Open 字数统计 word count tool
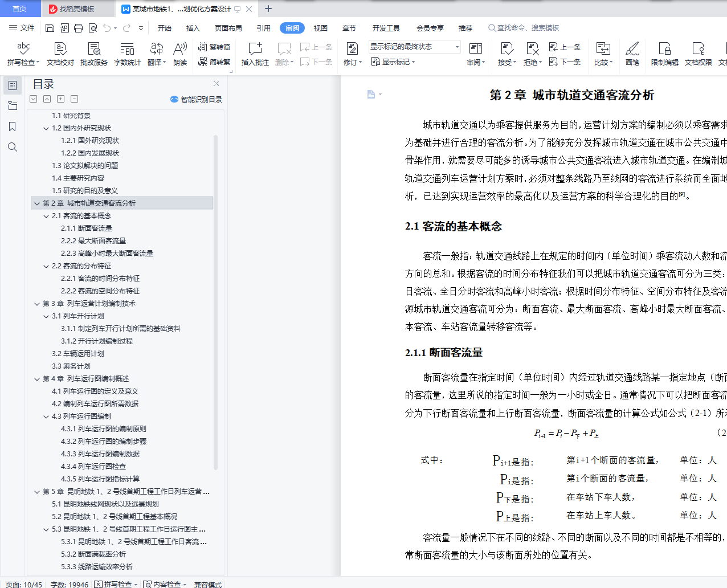This screenshot has height=588, width=727. 127,54
